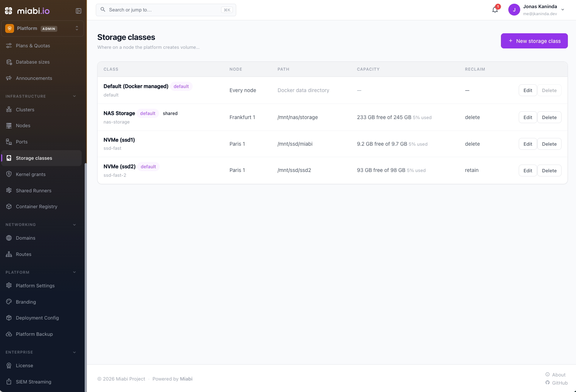Create a New storage class
Image resolution: width=576 pixels, height=392 pixels.
coord(534,41)
